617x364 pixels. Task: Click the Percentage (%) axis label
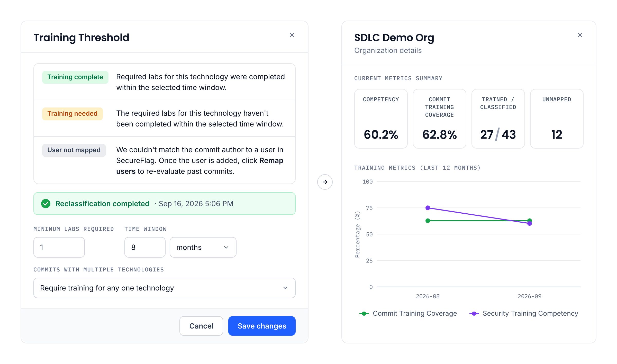click(358, 234)
